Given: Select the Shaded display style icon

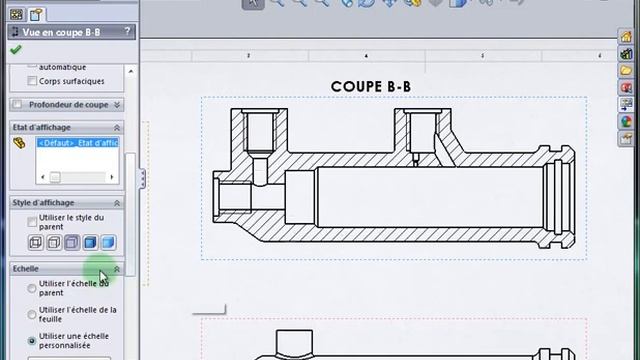Looking at the screenshot, I should click(108, 242).
